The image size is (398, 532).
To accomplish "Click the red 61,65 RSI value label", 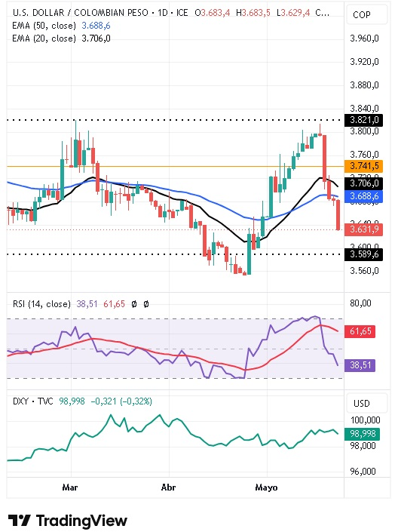I will click(360, 331).
